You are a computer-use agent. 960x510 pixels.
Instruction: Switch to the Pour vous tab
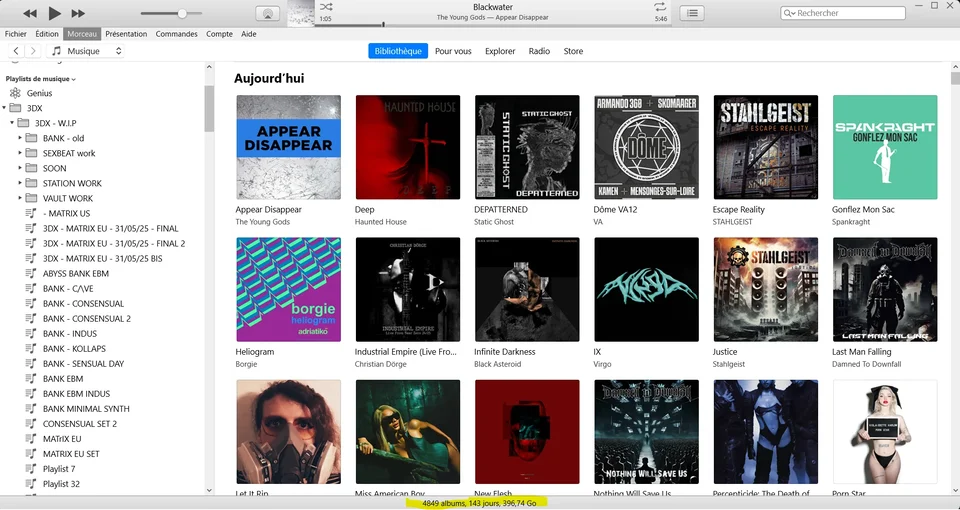453,51
